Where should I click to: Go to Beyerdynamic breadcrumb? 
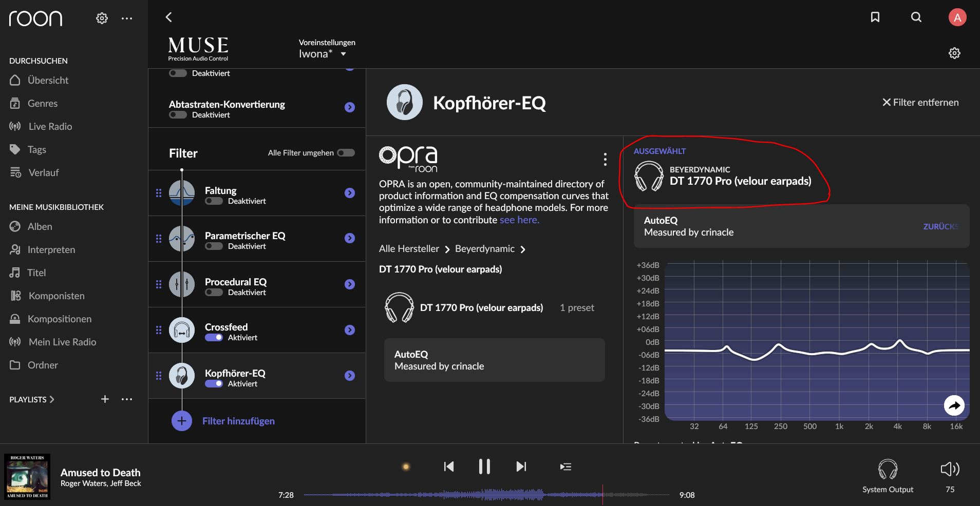point(485,249)
